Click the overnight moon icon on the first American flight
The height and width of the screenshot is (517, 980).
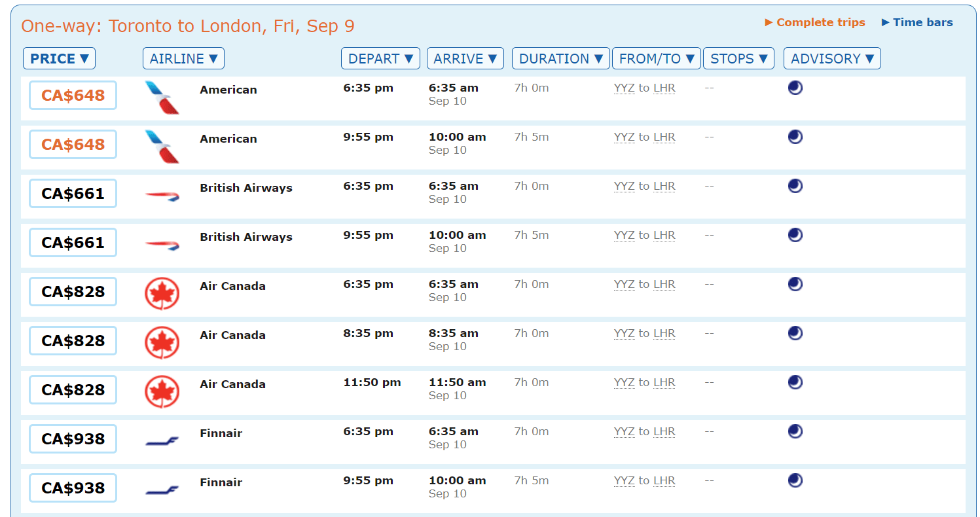click(795, 88)
